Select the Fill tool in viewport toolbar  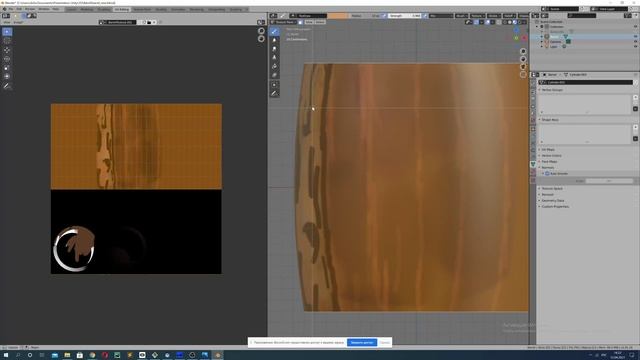pyautogui.click(x=274, y=66)
